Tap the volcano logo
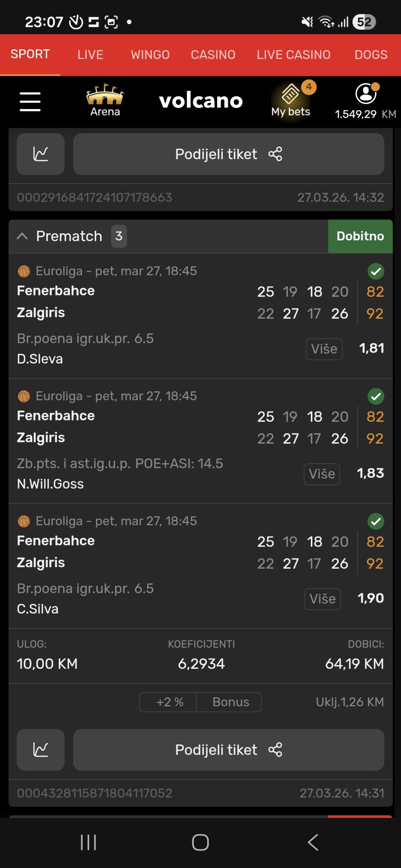 201,101
